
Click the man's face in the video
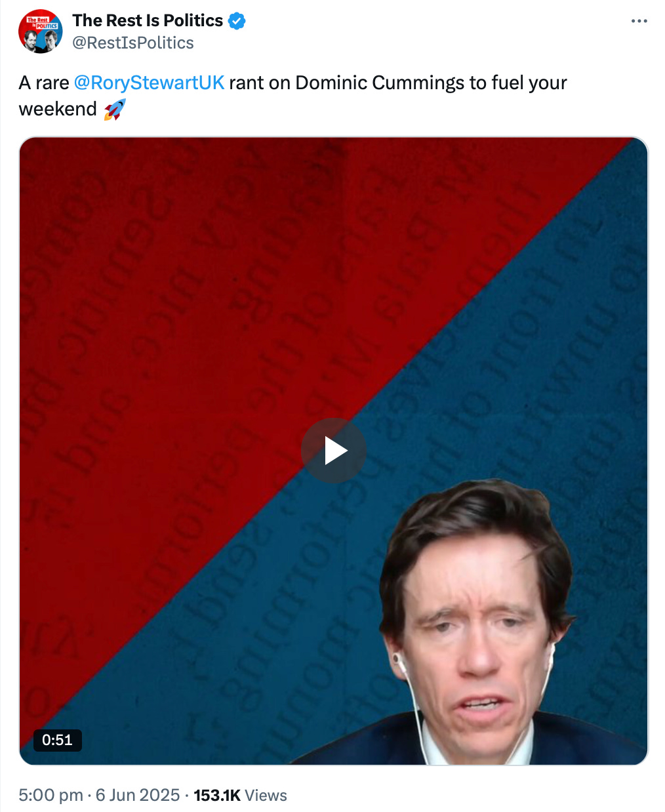(479, 636)
